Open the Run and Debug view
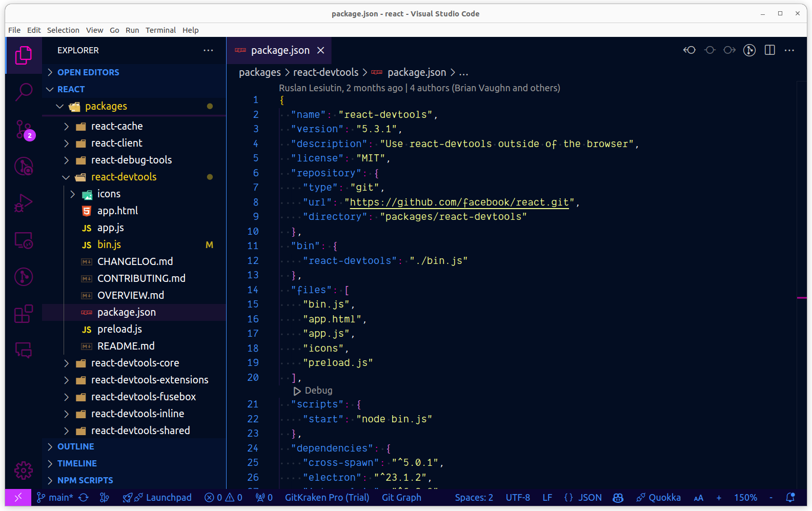The image size is (812, 511). tap(24, 203)
